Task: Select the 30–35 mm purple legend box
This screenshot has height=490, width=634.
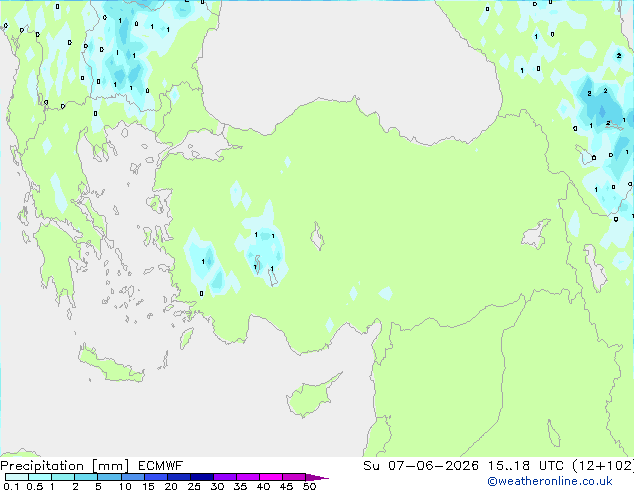Action: [224, 477]
